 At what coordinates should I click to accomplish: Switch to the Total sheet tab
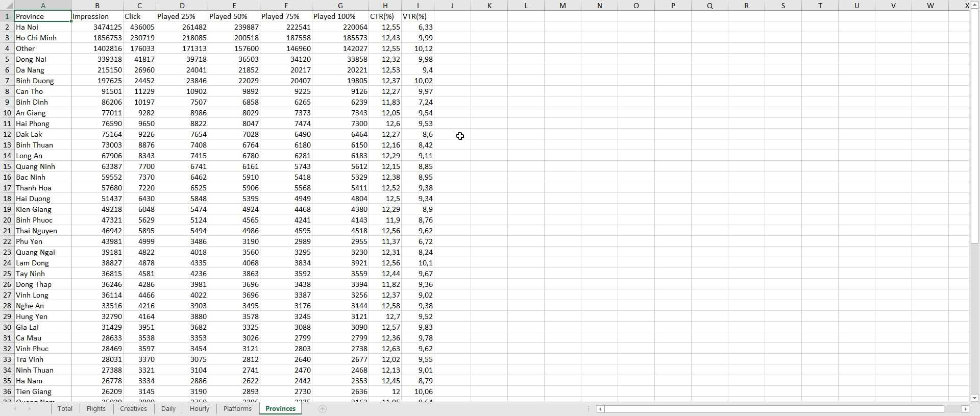point(65,409)
